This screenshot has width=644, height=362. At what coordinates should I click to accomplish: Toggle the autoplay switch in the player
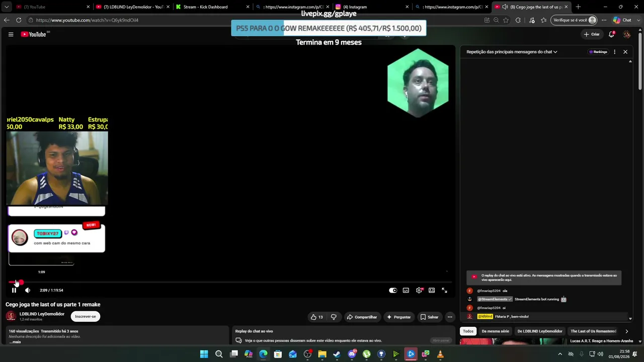pyautogui.click(x=393, y=290)
